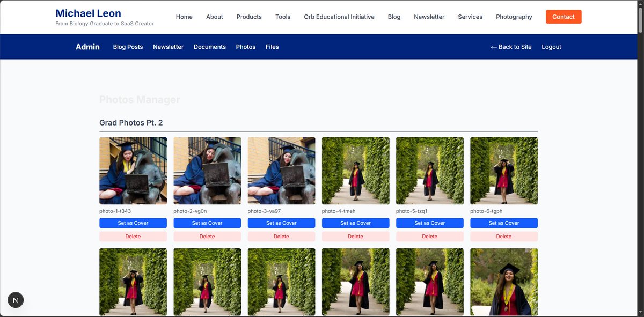The image size is (644, 317).
Task: Set photo-1-t343 as cover
Action: point(133,223)
